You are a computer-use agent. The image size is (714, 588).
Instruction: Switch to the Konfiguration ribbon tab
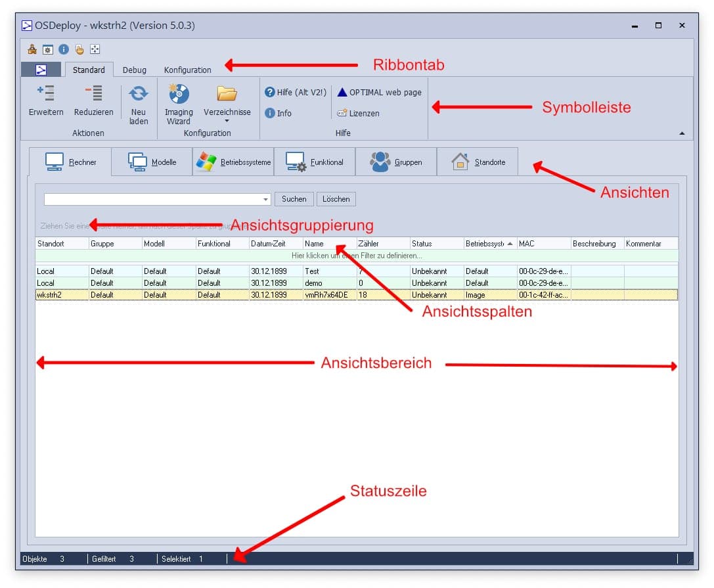pos(188,70)
